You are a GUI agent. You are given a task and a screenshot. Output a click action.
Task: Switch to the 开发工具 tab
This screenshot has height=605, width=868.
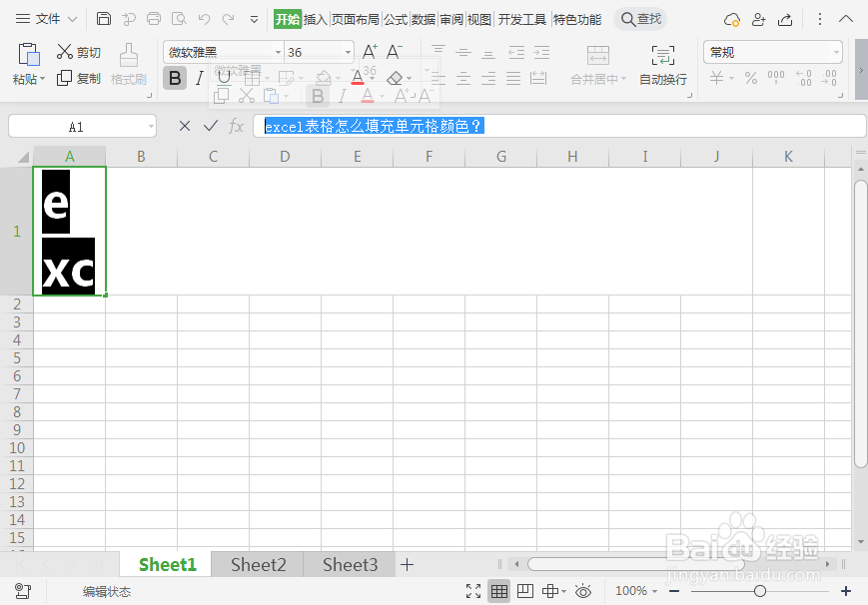522,19
